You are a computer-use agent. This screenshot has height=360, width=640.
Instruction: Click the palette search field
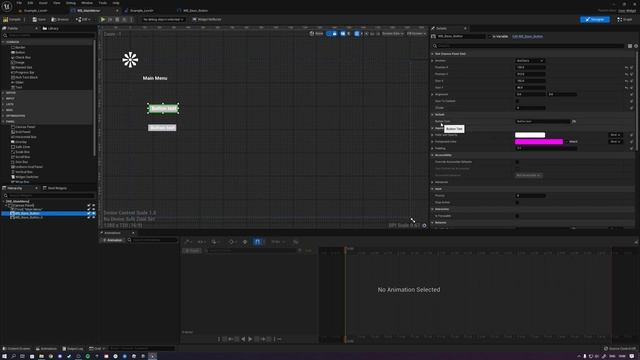48,36
